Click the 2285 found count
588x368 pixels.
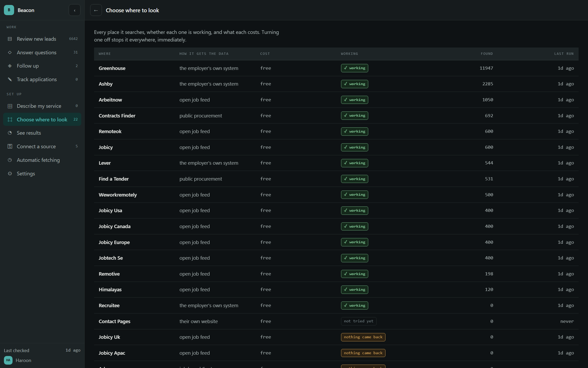pos(488,84)
